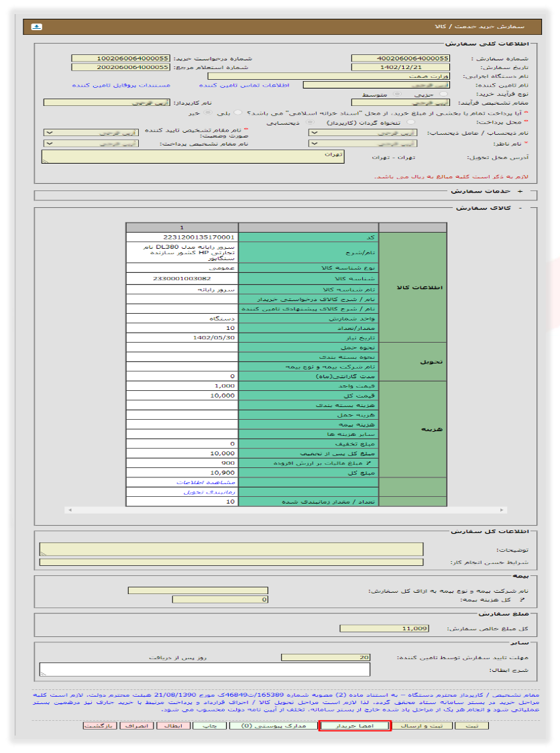Open مدارک پیوستی (0) attachments button

[273, 726]
